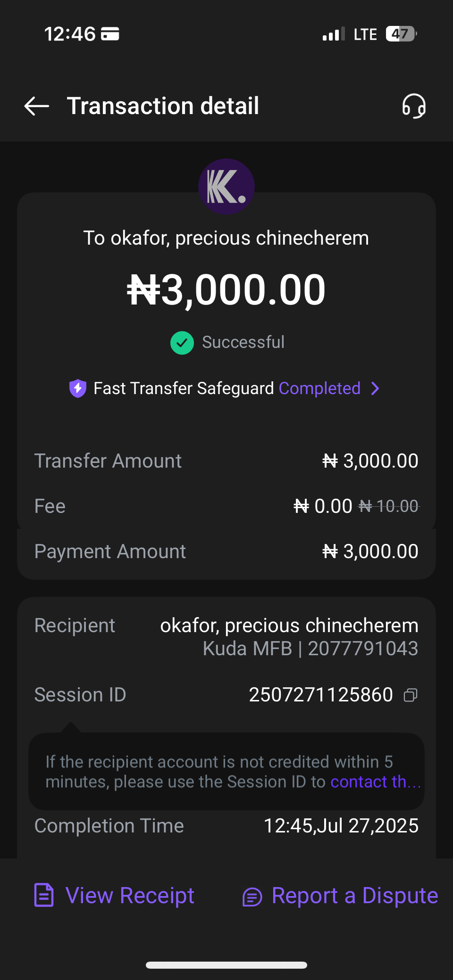Viewport: 453px width, 980px height.
Task: Tap the Kuda bank logo
Action: 226,187
